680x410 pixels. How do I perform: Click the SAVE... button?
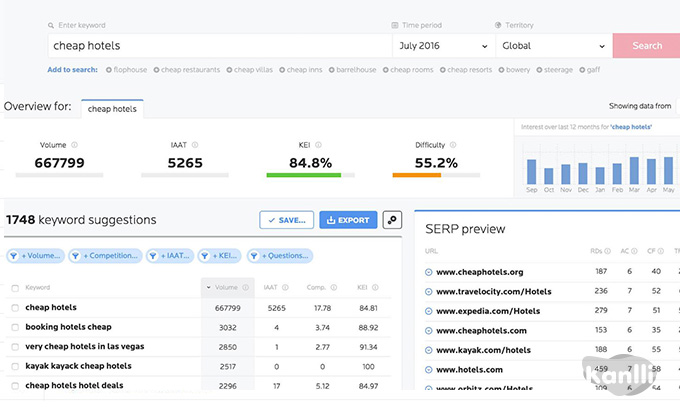pos(287,220)
